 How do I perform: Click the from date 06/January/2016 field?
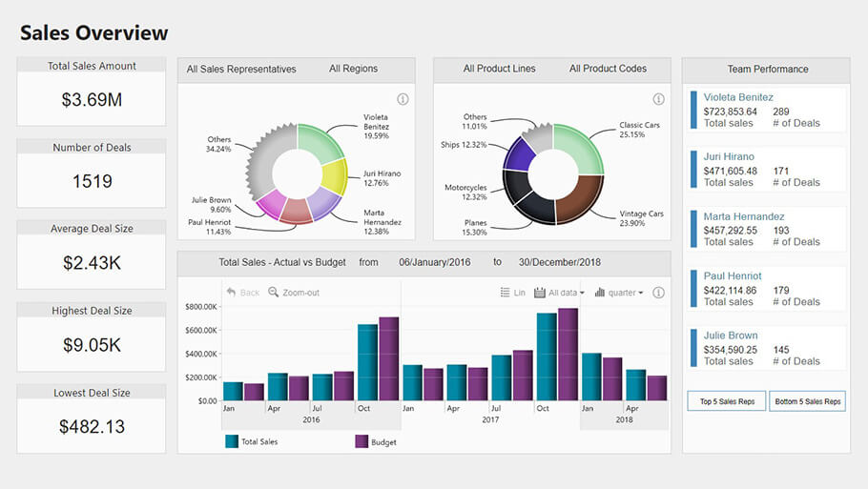point(434,262)
